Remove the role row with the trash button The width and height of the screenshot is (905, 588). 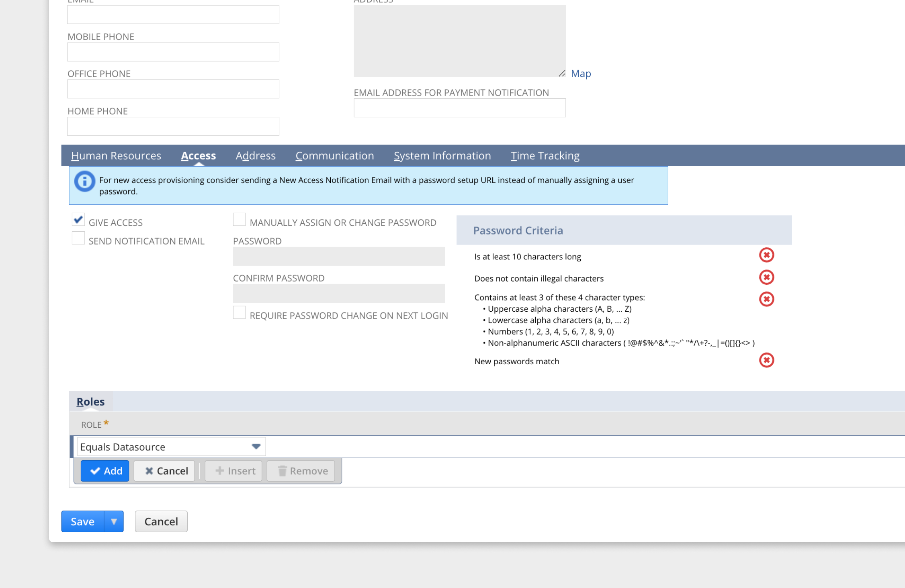(301, 471)
